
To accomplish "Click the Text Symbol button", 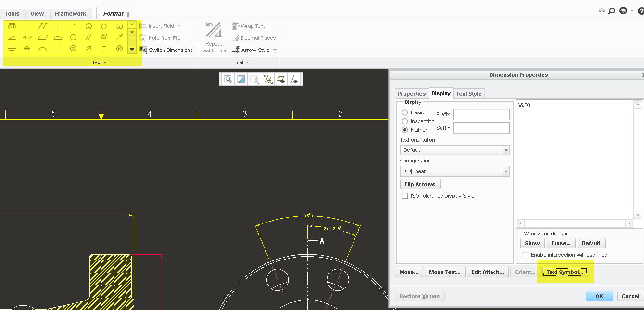I will [x=565, y=272].
